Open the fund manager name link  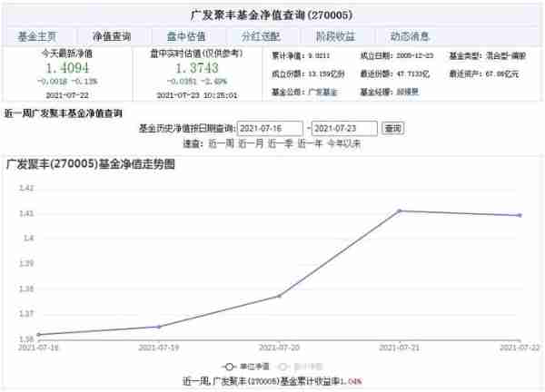[x=407, y=92]
